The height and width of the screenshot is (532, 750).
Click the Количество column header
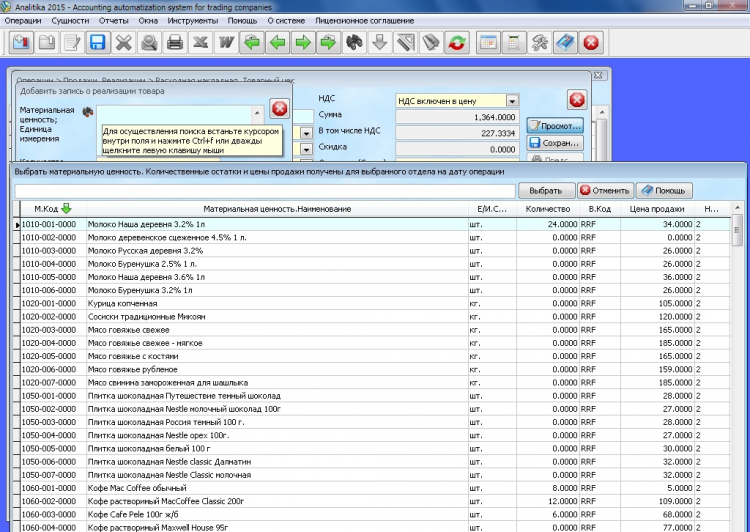pos(548,209)
